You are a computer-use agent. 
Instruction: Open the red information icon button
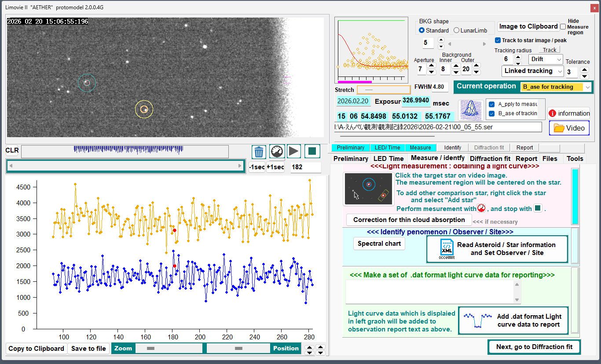click(x=569, y=113)
